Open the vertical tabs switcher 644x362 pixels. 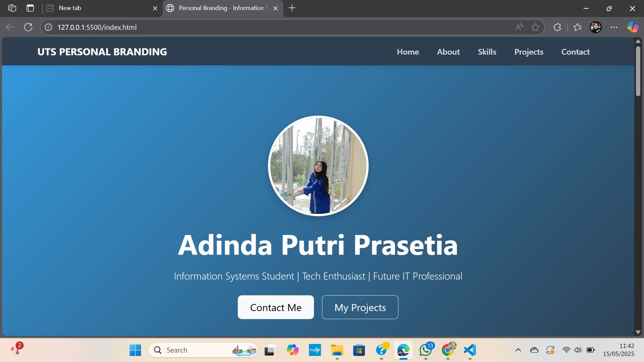[x=30, y=8]
